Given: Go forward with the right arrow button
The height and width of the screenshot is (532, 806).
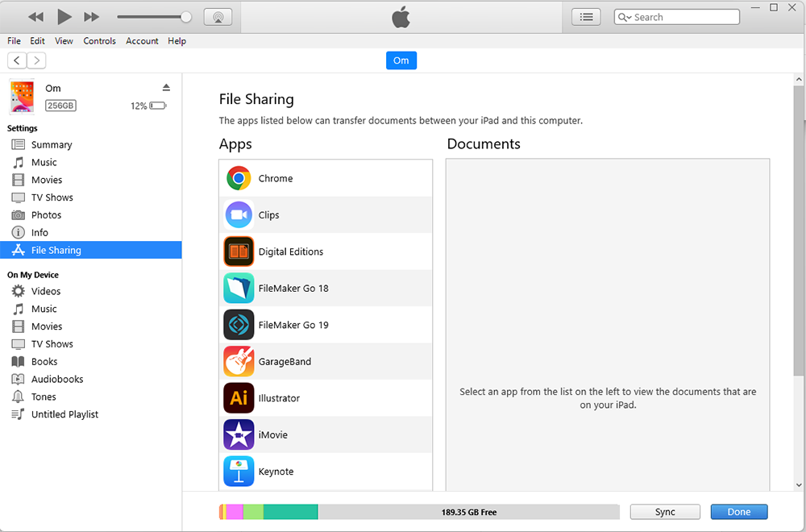Looking at the screenshot, I should tap(36, 60).
